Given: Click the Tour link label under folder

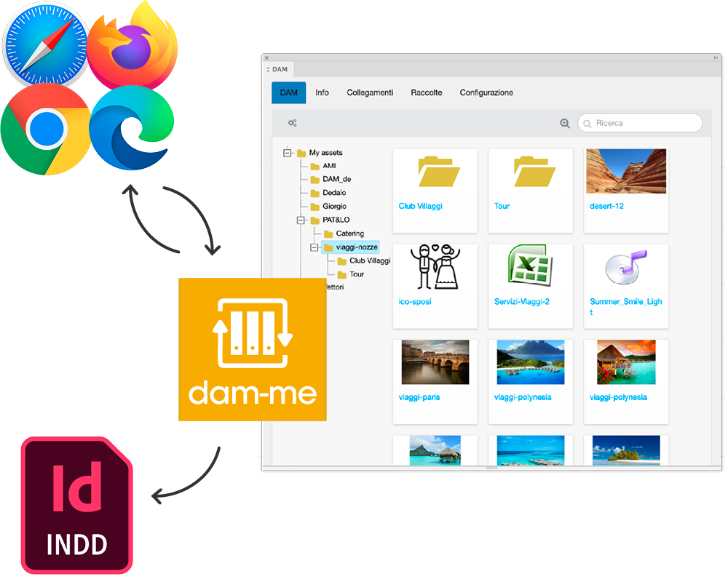Looking at the screenshot, I should click(x=502, y=206).
